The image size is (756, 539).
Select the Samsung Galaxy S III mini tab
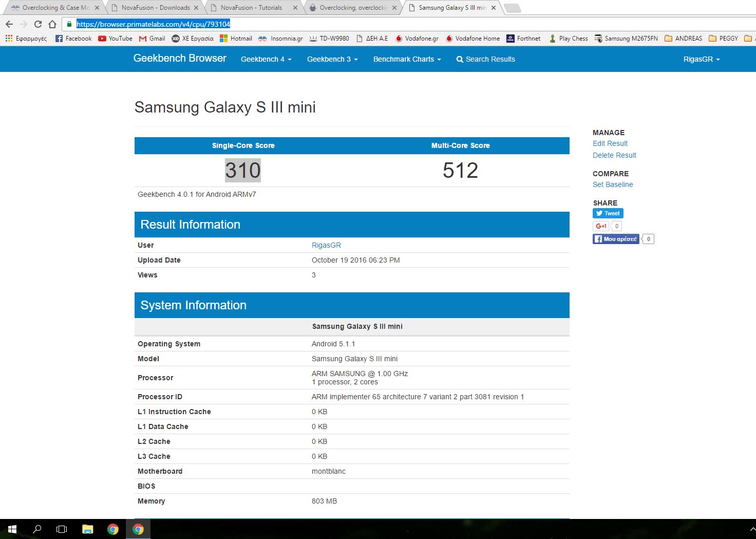click(x=452, y=8)
